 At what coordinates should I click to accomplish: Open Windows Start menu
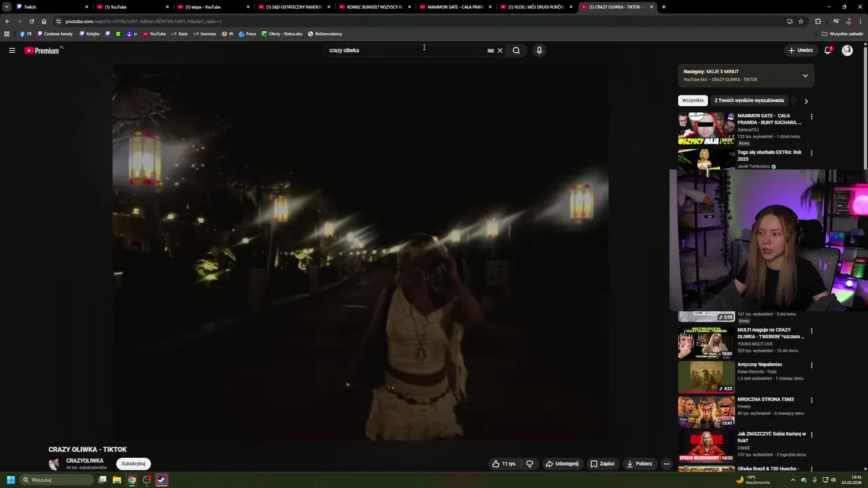[10, 480]
